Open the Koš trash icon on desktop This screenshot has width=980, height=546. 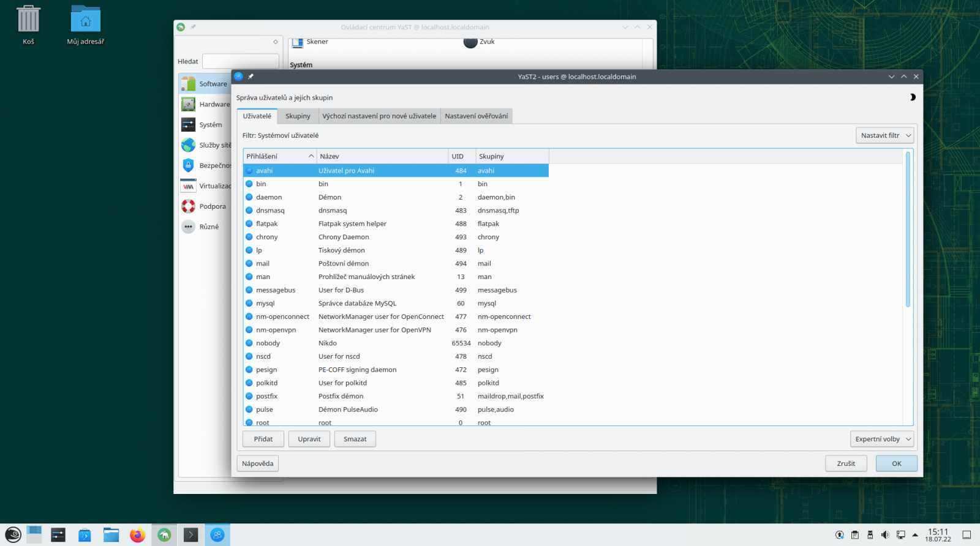[x=28, y=25]
